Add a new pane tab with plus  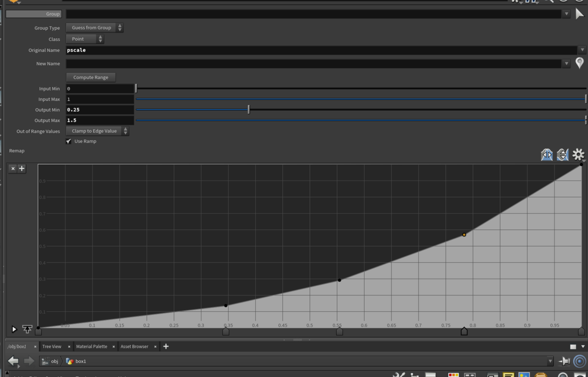(x=166, y=347)
